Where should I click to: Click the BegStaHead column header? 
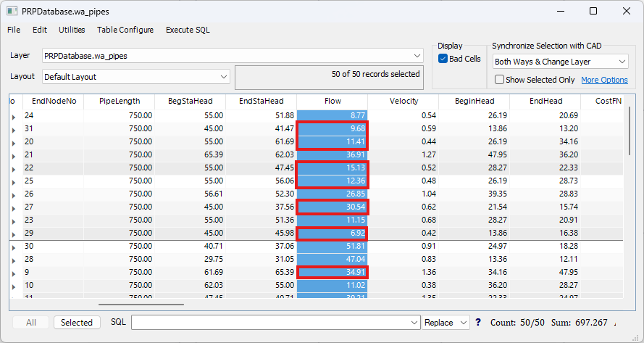click(x=191, y=102)
